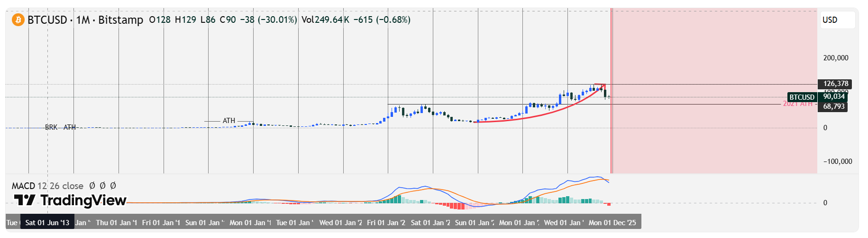The image size is (868, 238).
Task: Click the red MACD histogram bars
Action: click(454, 206)
